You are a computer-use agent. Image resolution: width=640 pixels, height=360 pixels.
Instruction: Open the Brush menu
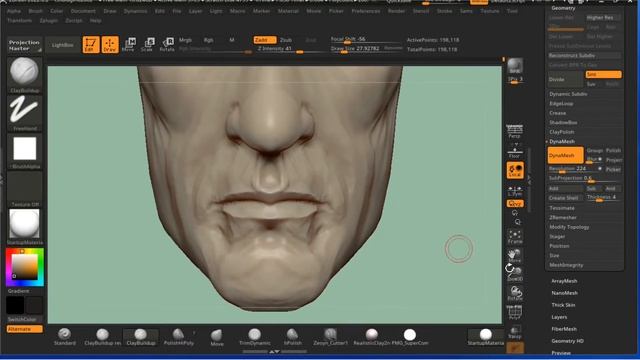point(36,11)
